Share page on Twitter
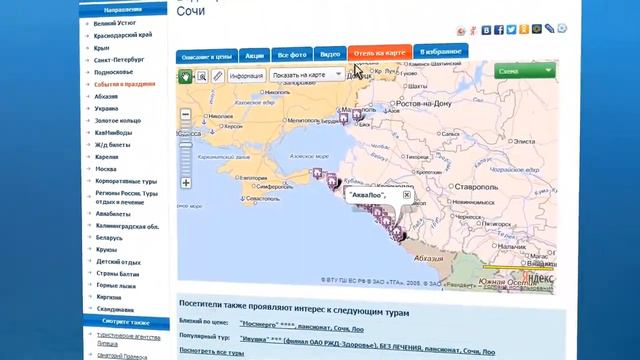The height and width of the screenshot is (360, 640). click(511, 29)
